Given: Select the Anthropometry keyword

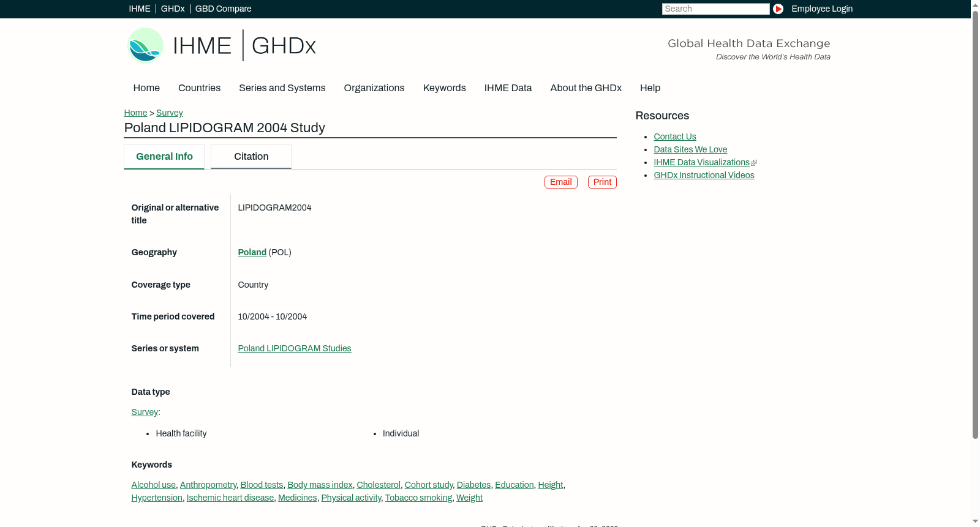Looking at the screenshot, I should tap(208, 485).
